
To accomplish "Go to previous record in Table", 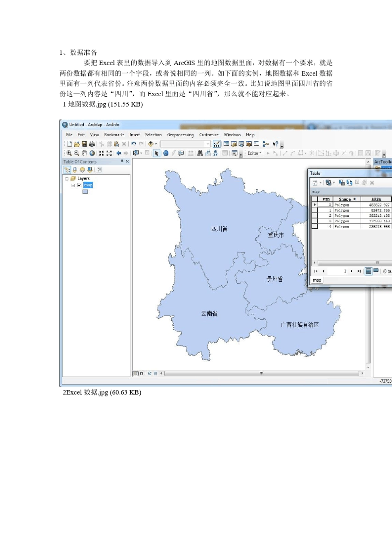I will (x=324, y=271).
